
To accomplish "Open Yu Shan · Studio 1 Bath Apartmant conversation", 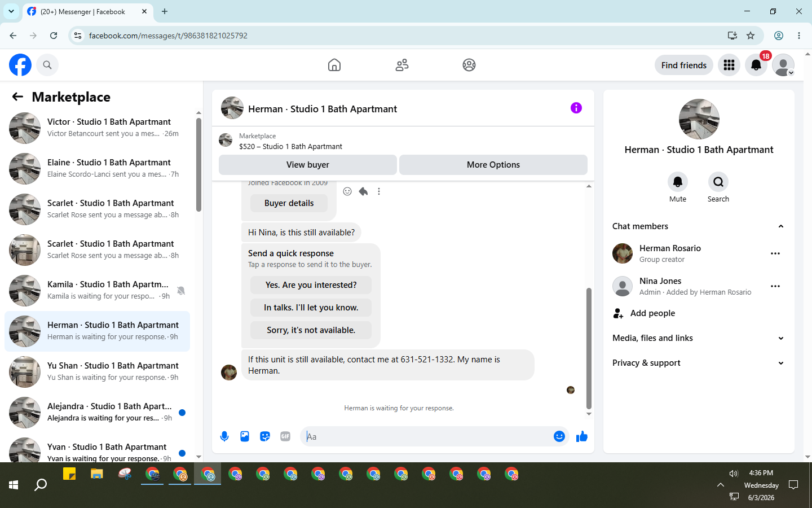I will coord(97,372).
